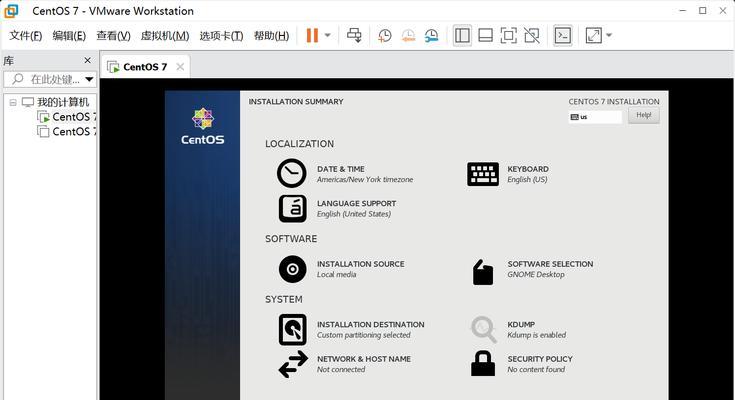This screenshot has width=735, height=400.
Task: Click the Kdump magnifier icon
Action: point(483,329)
